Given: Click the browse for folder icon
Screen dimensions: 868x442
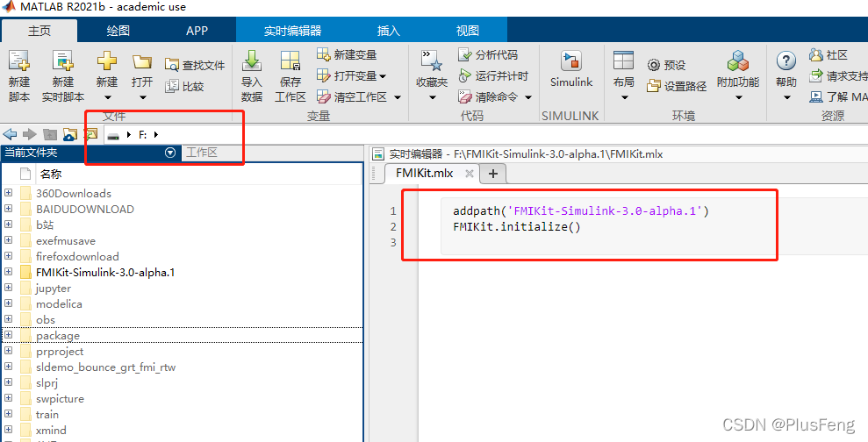Looking at the screenshot, I should [x=69, y=134].
